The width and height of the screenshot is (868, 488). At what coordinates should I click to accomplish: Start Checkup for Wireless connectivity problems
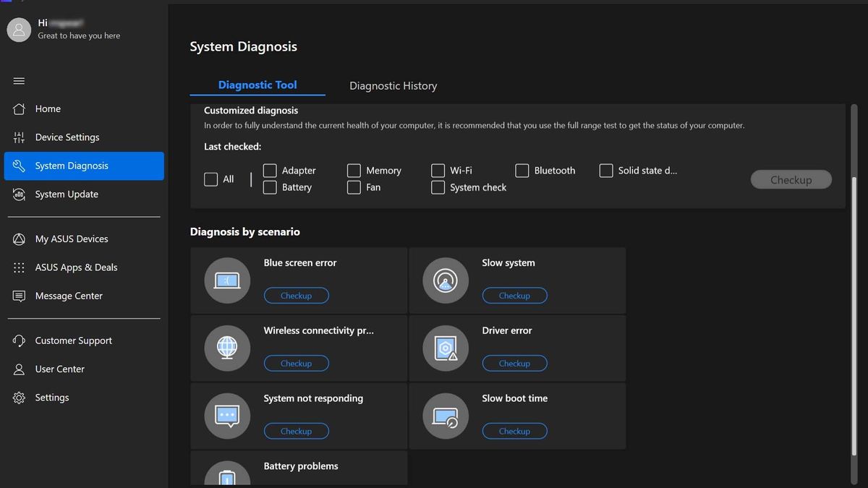[x=296, y=364]
